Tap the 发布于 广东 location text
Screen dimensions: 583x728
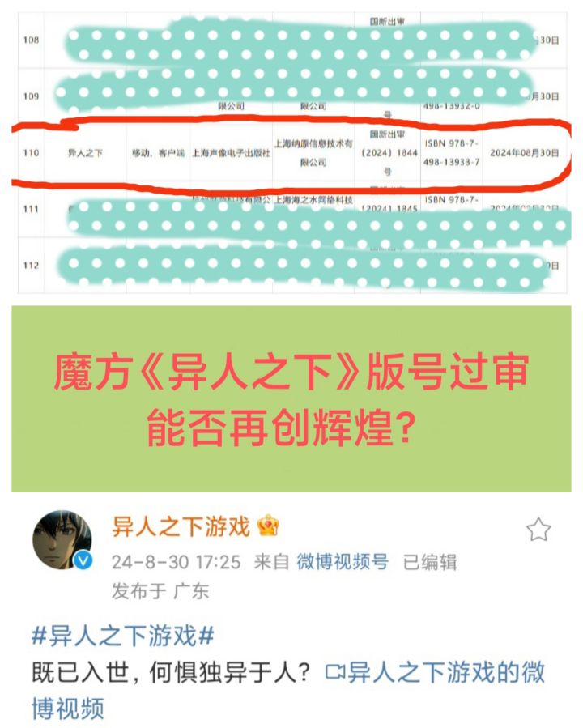click(160, 591)
